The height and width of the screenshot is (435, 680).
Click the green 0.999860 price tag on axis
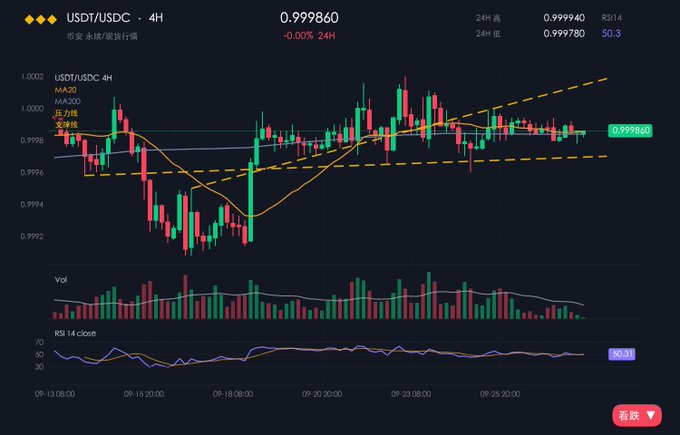click(x=630, y=131)
